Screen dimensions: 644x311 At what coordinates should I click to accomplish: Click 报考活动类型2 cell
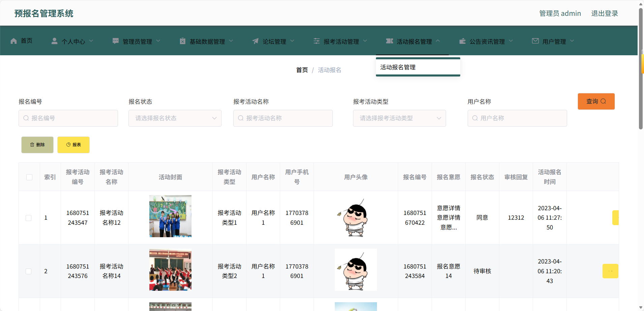click(x=229, y=271)
